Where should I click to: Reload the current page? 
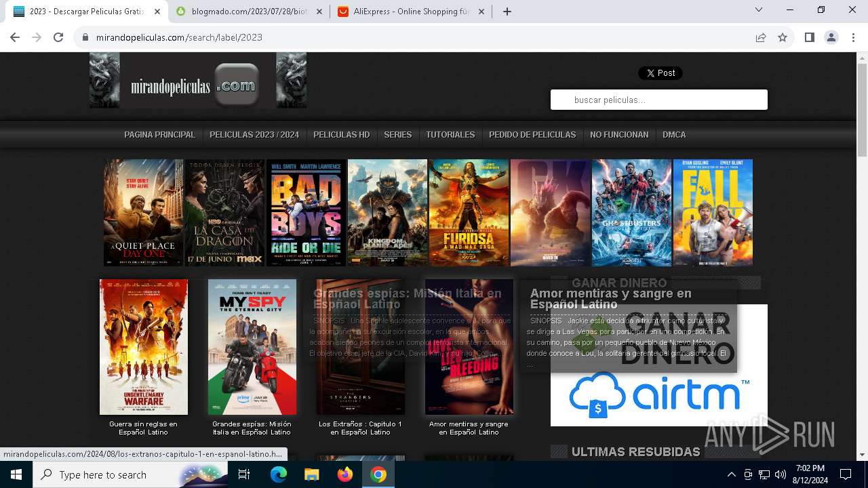click(58, 37)
